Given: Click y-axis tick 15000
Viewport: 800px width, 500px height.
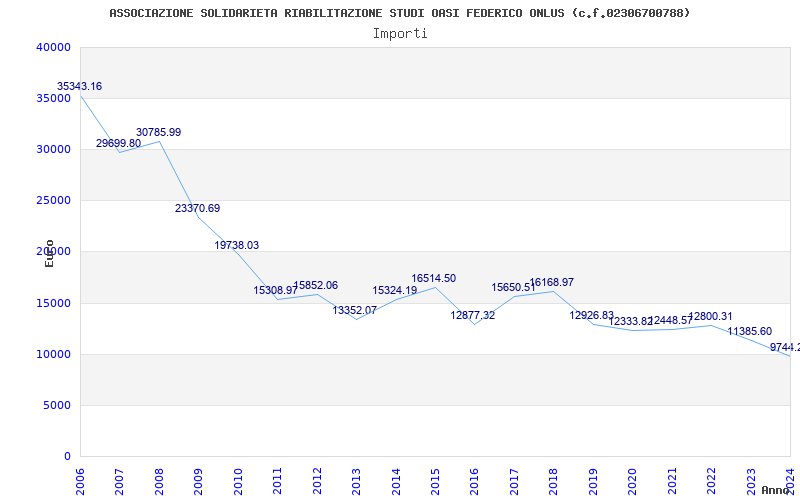Looking at the screenshot, I should click(53, 304).
